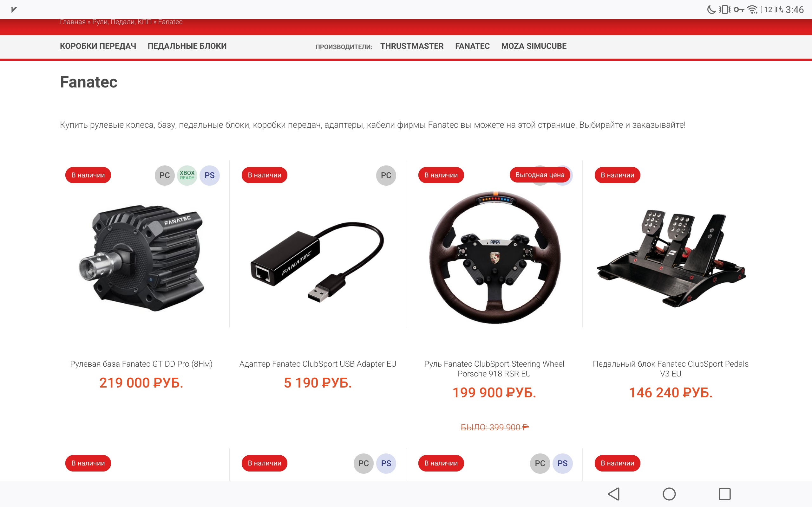Screen dimensions: 812x507
Task: Tap the XBOX READY badge icon
Action: [x=187, y=175]
